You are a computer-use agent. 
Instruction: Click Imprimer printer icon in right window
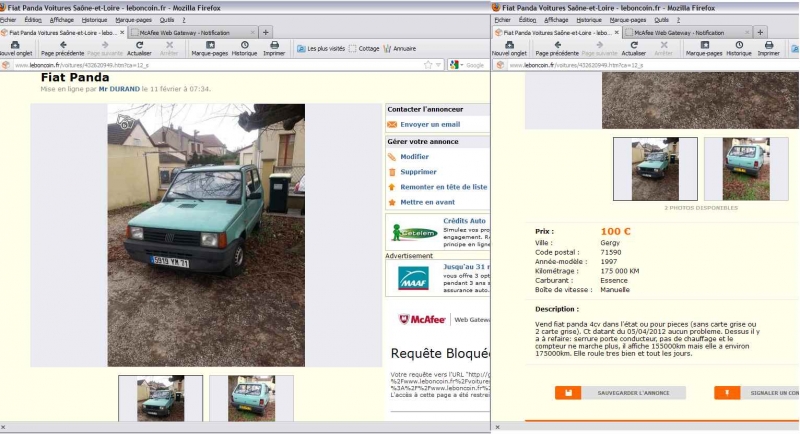tap(769, 45)
